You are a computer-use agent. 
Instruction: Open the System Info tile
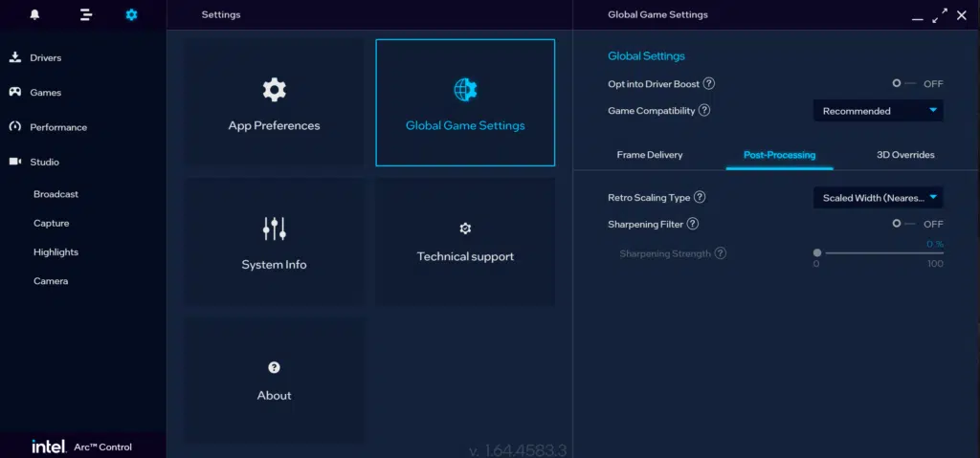(274, 241)
